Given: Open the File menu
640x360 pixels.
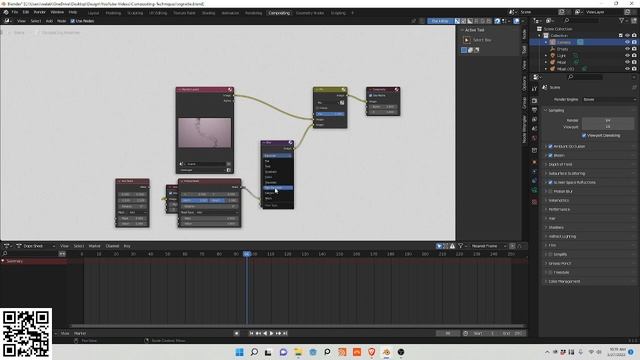Looking at the screenshot, I should click(15, 12).
